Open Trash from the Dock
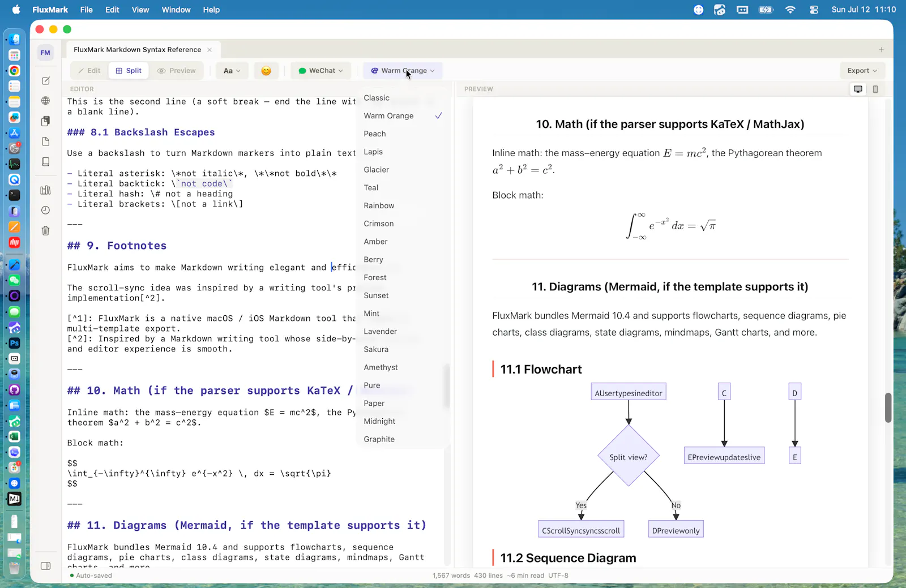This screenshot has width=906, height=588. (x=15, y=568)
